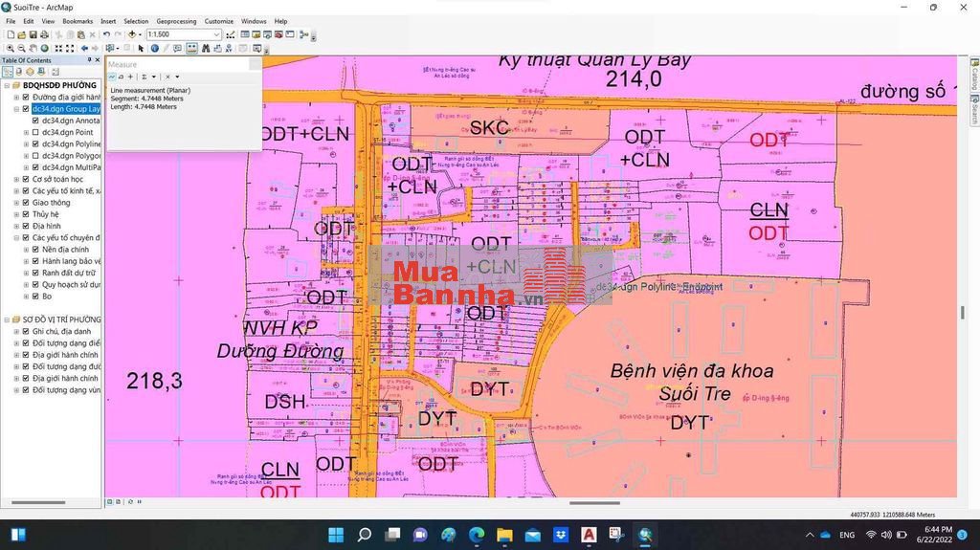
Task: Expand the dc34.dgn Polyline layer
Action: click(x=26, y=143)
